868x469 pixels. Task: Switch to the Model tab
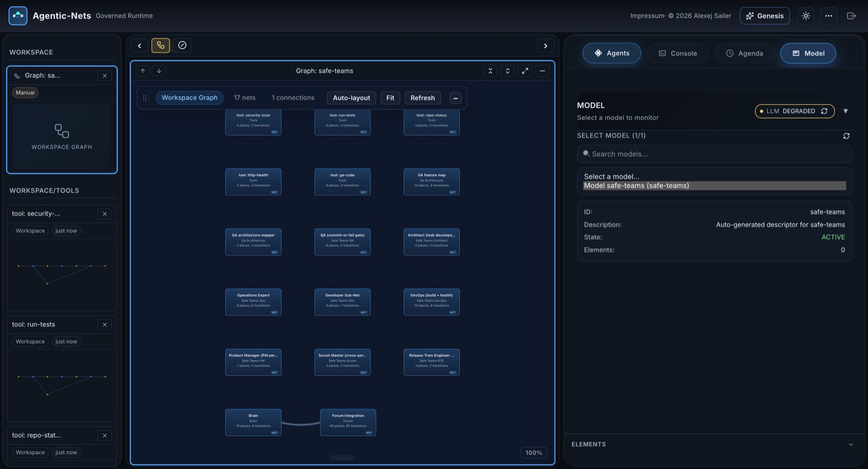tap(808, 53)
